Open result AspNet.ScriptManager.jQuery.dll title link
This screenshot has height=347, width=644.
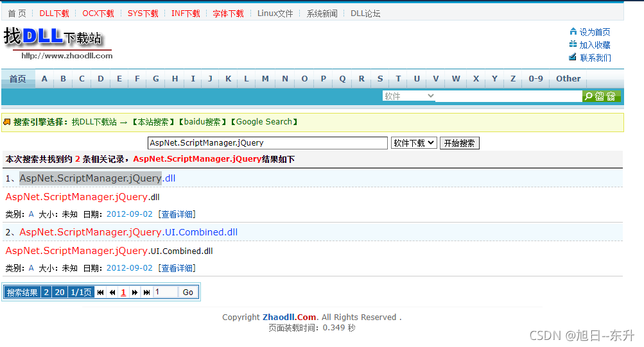point(98,178)
